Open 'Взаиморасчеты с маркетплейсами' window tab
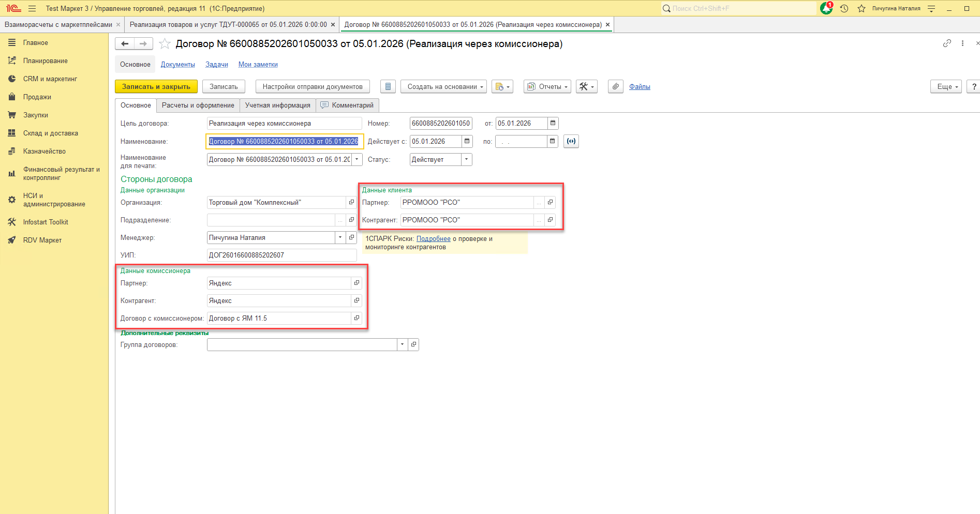Screen dimensions: 980x514 click(58, 24)
